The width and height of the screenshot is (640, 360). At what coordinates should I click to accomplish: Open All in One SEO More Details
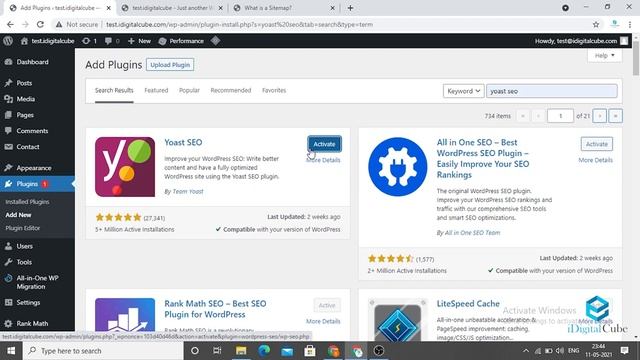pos(595,160)
